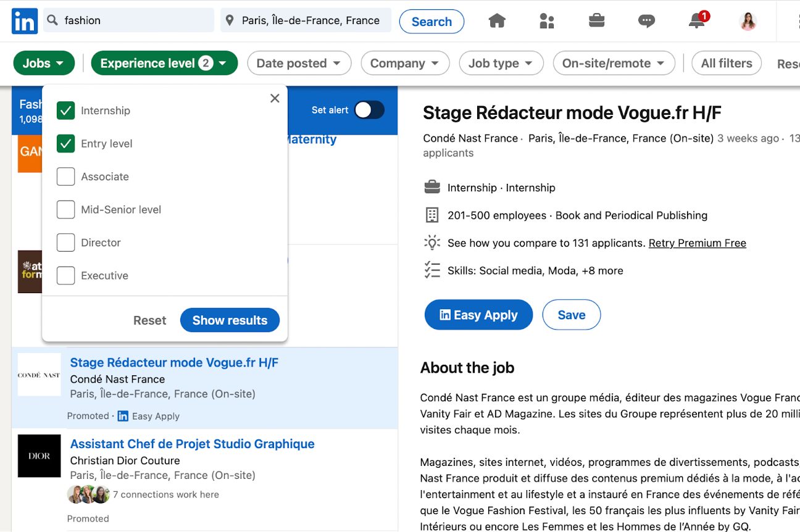
Task: Open the On-site/remote dropdown
Action: 614,63
